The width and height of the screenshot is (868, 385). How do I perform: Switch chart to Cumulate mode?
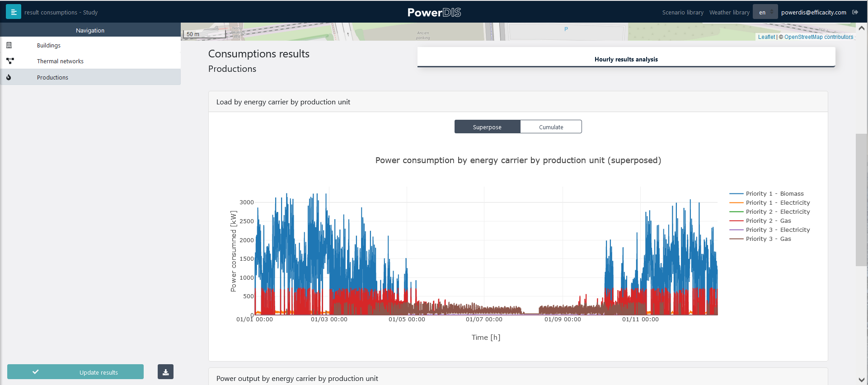(x=551, y=127)
